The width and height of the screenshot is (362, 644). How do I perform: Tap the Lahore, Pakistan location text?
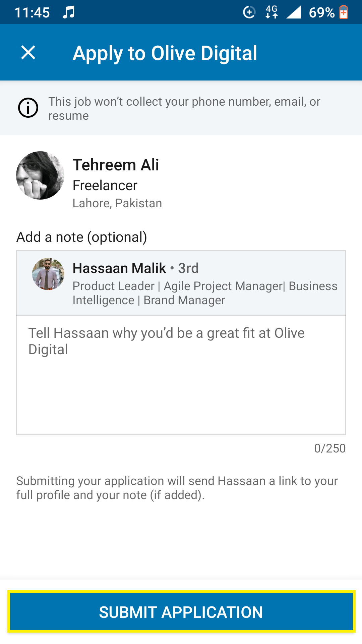pyautogui.click(x=117, y=203)
